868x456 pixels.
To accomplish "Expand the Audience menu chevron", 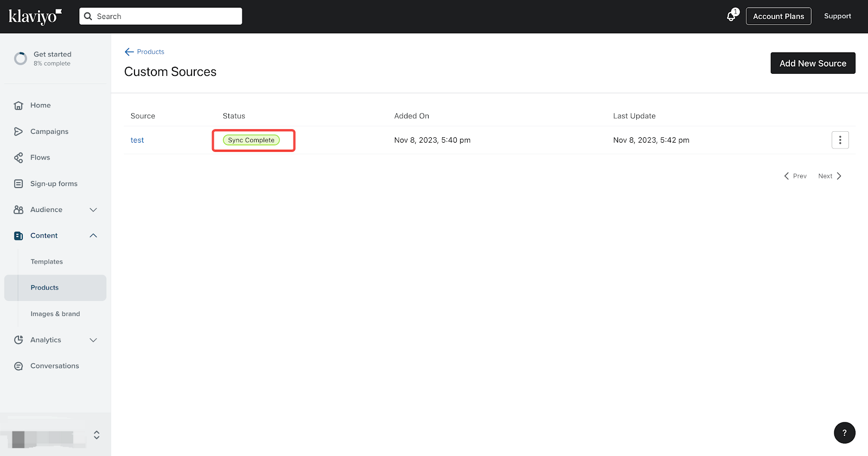I will pyautogui.click(x=93, y=210).
